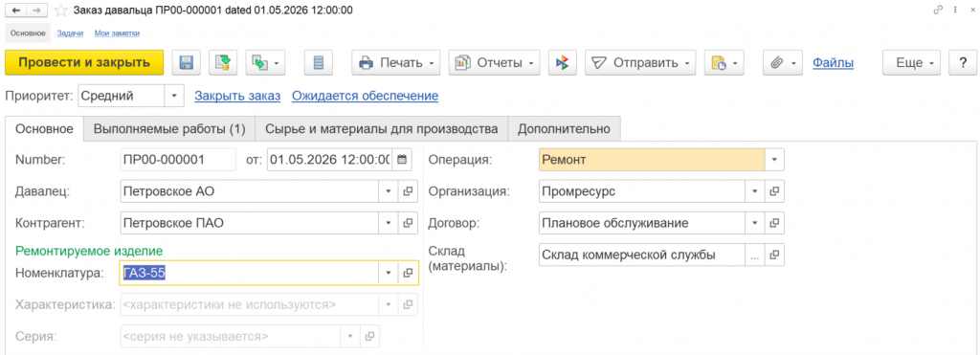Screen dimensions: 980x355
Task: Click the Приоритет field Средний
Action: click(x=121, y=96)
